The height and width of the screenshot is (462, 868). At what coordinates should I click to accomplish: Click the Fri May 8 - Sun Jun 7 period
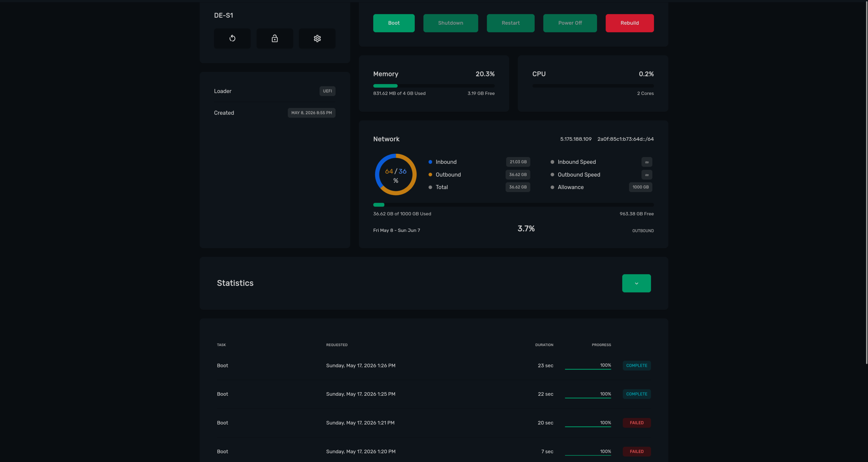pos(397,230)
